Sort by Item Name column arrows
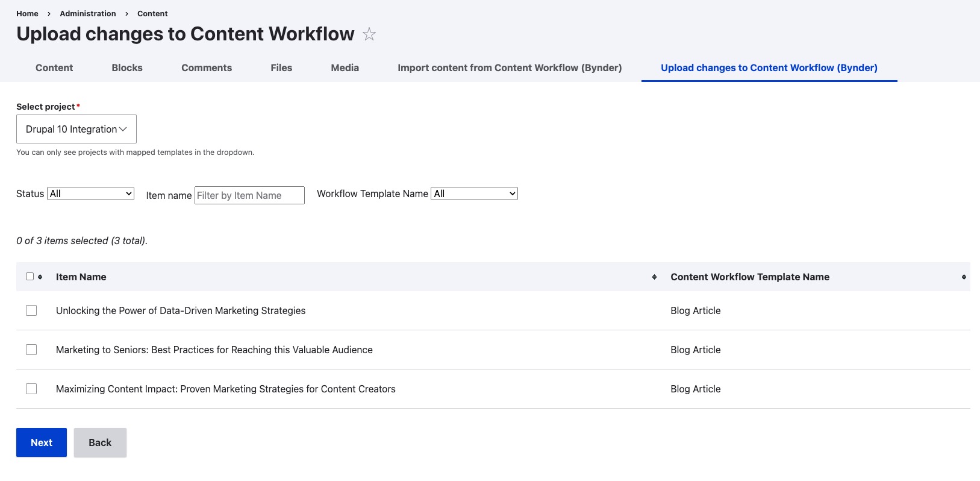Screen dimensions: 980x481 (x=654, y=277)
